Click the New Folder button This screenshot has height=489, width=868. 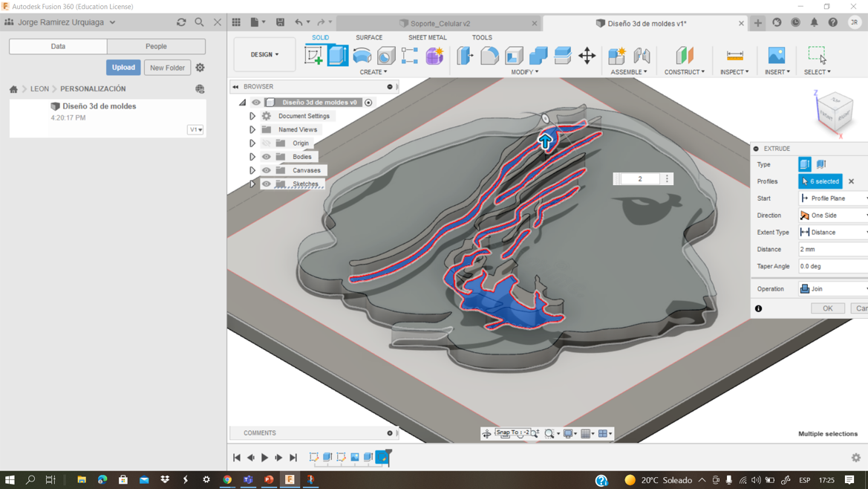(167, 68)
